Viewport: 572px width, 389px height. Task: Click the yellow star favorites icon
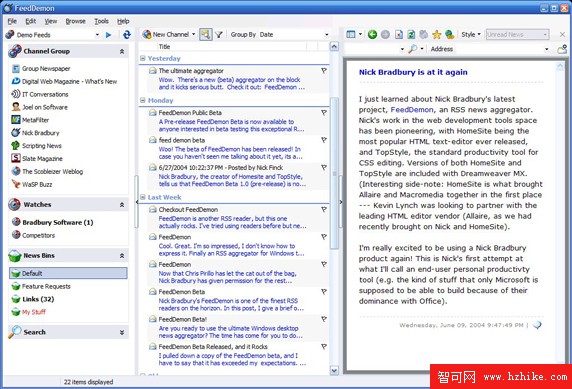tap(437, 35)
